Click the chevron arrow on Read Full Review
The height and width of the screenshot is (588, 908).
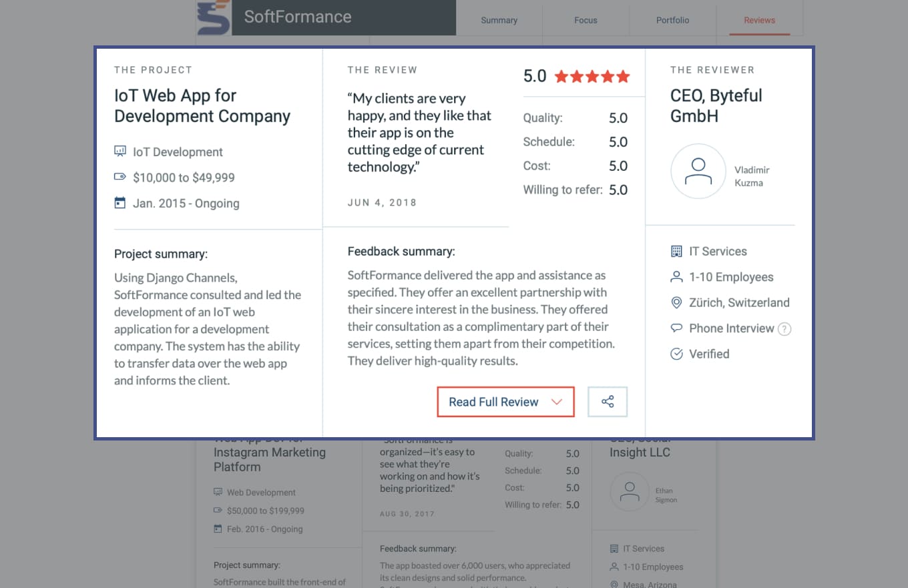point(557,402)
